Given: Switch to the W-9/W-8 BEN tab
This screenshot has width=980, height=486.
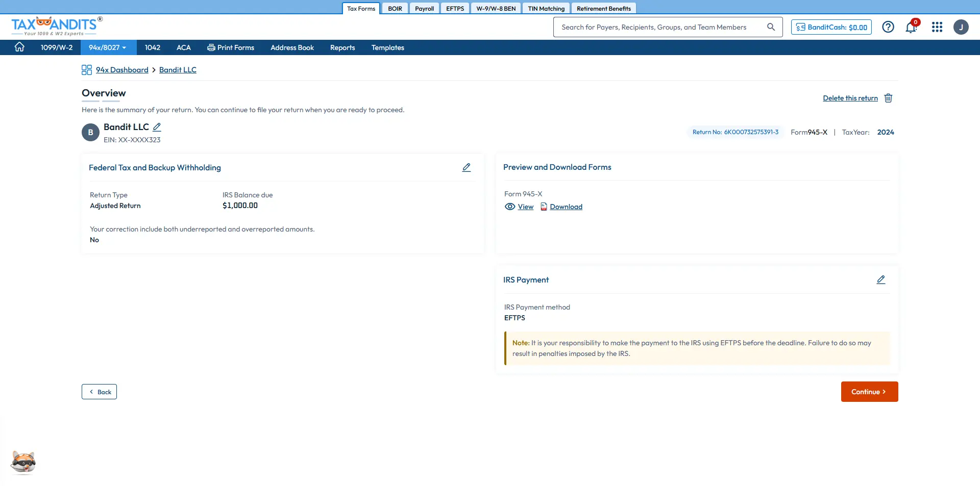Looking at the screenshot, I should pos(496,8).
